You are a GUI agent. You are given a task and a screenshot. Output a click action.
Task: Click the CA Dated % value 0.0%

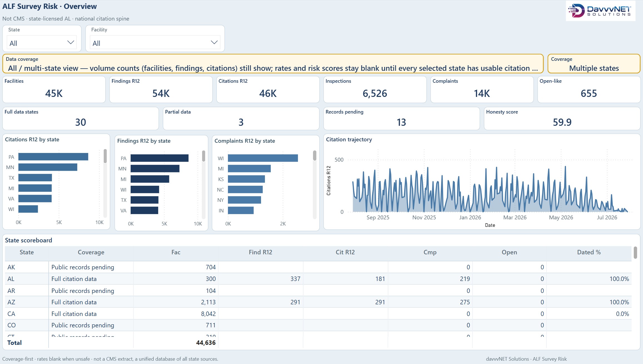(622, 314)
